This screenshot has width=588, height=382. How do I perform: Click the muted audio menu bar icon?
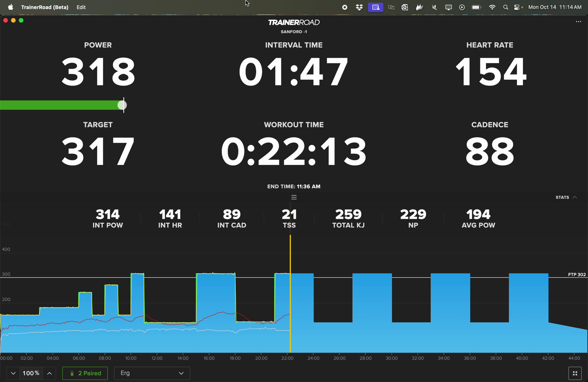tap(434, 7)
